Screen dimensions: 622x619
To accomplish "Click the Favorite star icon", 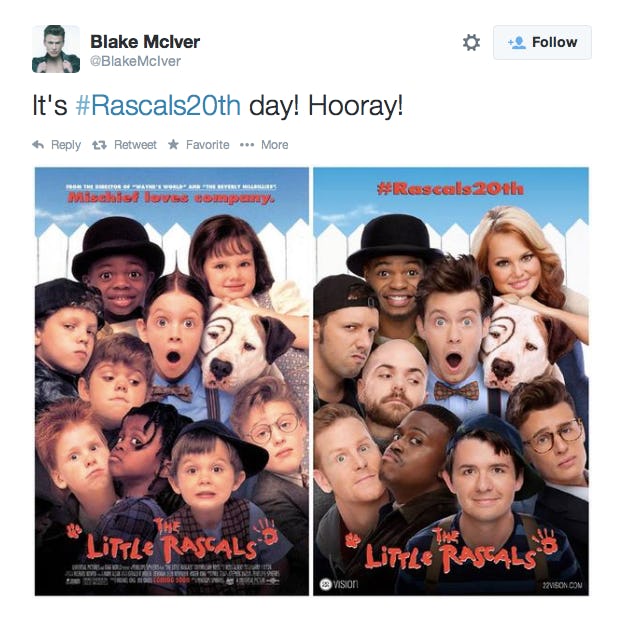I will click(x=173, y=144).
